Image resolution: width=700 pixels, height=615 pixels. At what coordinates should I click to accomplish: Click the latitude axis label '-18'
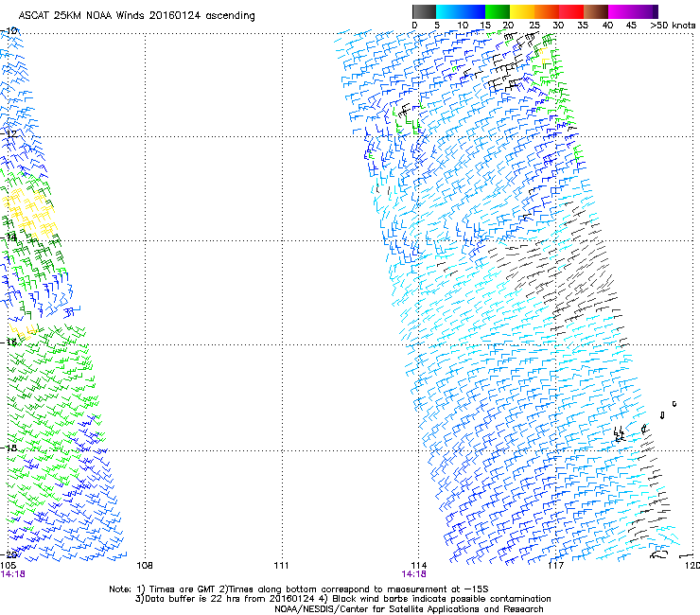point(9,448)
